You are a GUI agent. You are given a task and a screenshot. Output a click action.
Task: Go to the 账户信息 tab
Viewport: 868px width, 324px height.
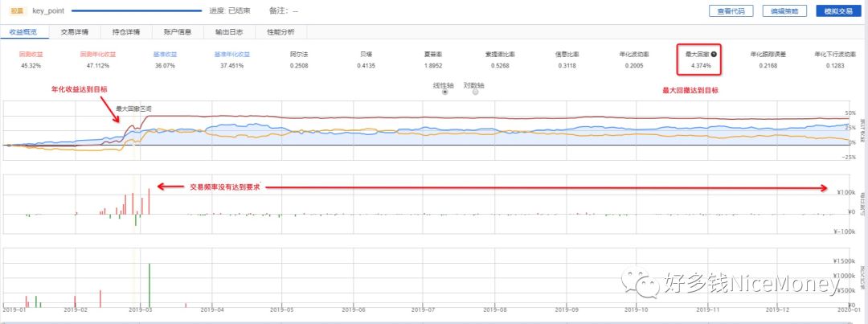(x=178, y=31)
